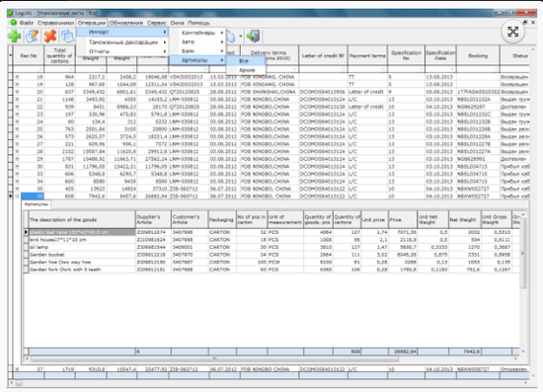543x392 pixels.
Task: Sort by Total quantity of cartons header
Action: (x=59, y=55)
